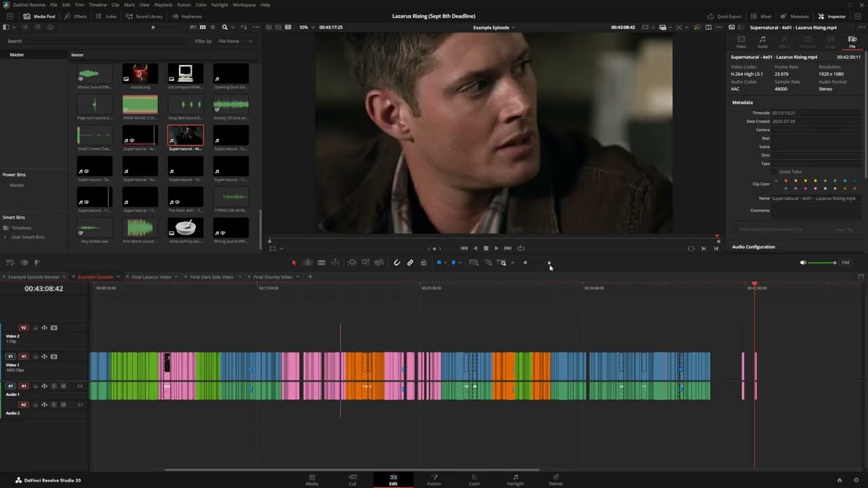This screenshot has width=868, height=488.
Task: Click Custom Zoom icon
Action: [x=502, y=262]
